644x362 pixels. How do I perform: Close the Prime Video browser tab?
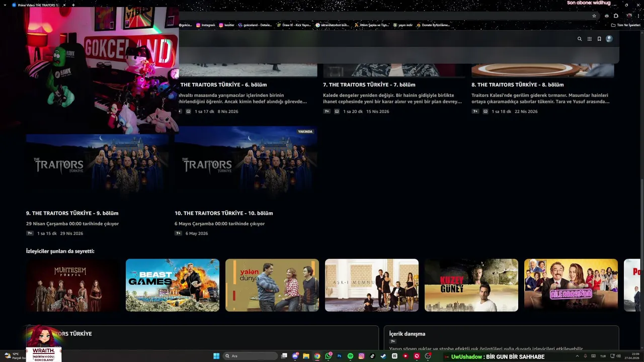point(64,5)
